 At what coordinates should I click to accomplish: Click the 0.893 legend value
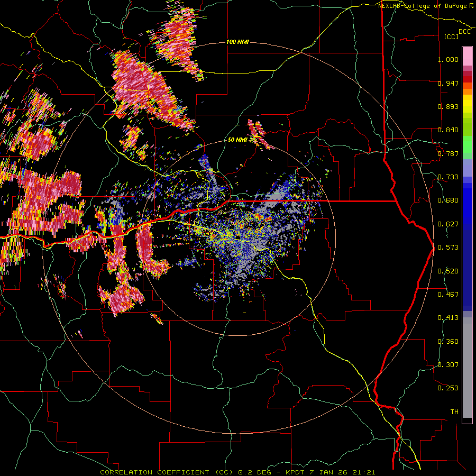tap(448, 106)
